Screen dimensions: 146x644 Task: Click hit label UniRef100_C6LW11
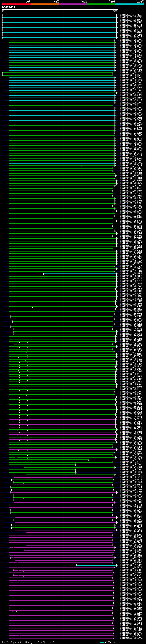pyautogui.click(x=131, y=477)
